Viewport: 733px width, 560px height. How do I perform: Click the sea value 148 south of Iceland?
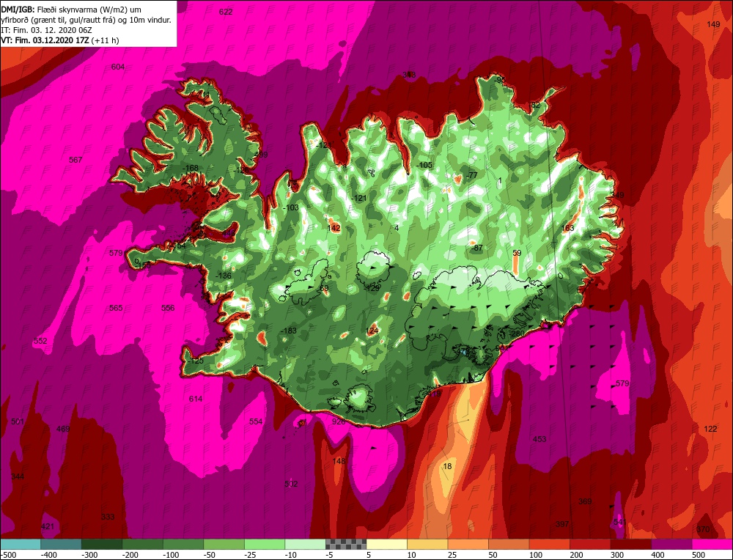pyautogui.click(x=339, y=461)
